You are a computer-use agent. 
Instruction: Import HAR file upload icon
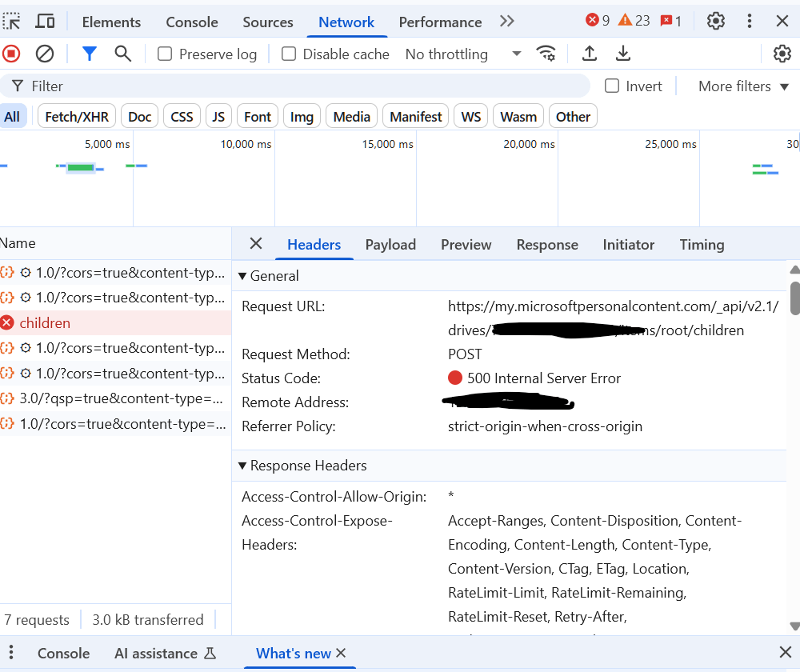590,54
